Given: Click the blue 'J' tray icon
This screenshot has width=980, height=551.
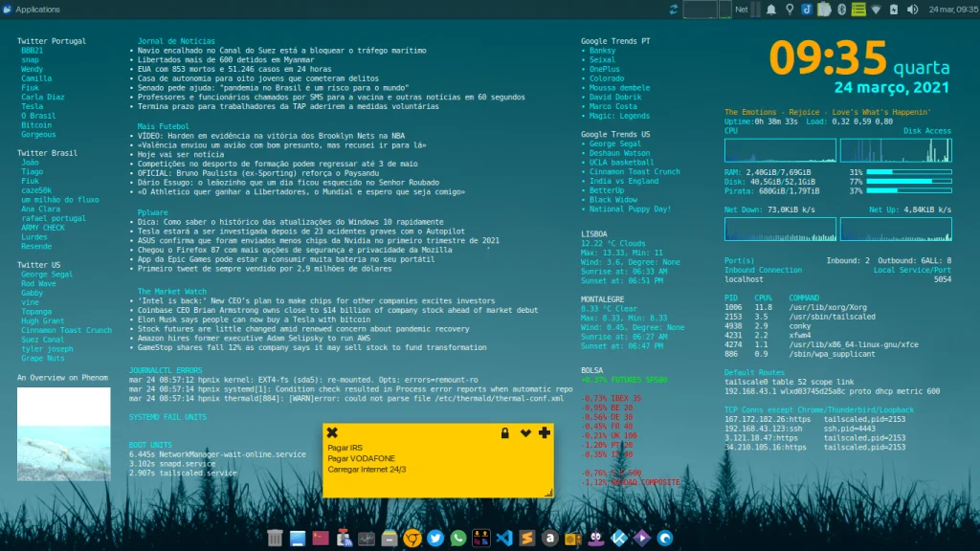Looking at the screenshot, I should point(806,10).
